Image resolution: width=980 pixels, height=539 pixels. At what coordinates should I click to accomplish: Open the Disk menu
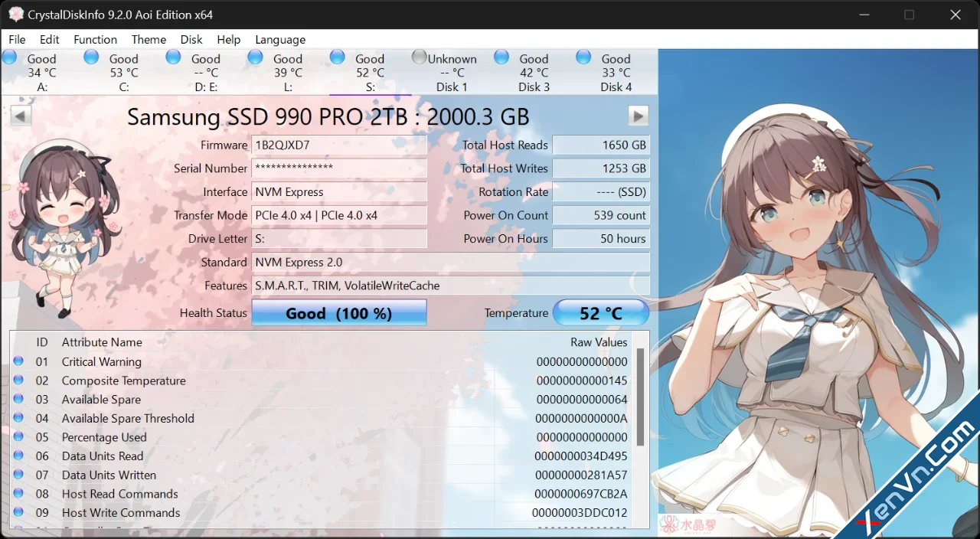191,40
